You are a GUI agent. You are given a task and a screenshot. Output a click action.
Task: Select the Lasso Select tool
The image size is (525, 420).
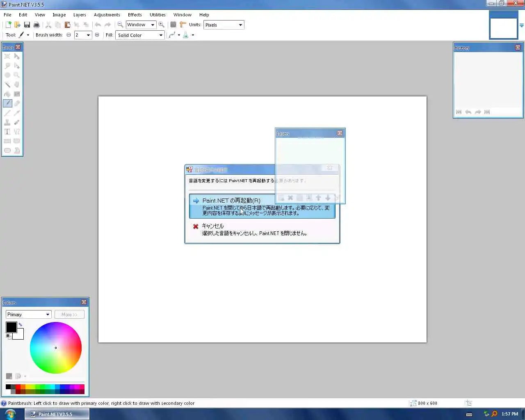[7, 66]
